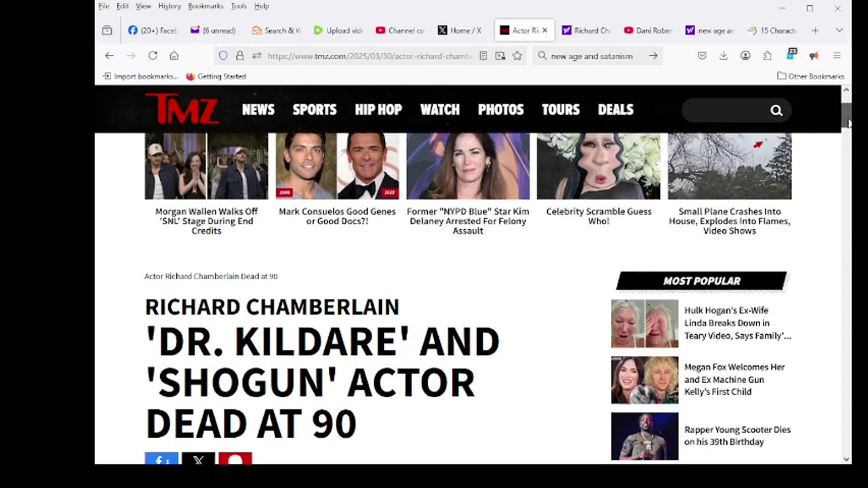
Task: Click the TMZ site search icon
Action: pyautogui.click(x=776, y=110)
